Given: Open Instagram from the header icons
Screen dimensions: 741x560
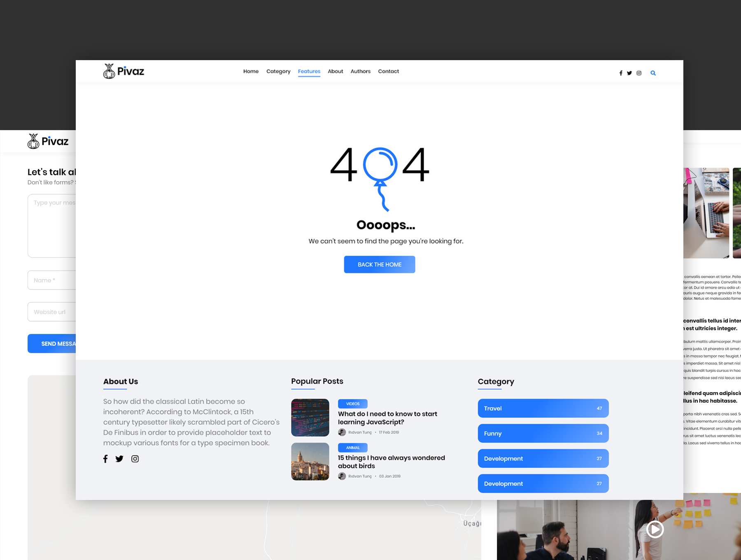Looking at the screenshot, I should [x=639, y=73].
